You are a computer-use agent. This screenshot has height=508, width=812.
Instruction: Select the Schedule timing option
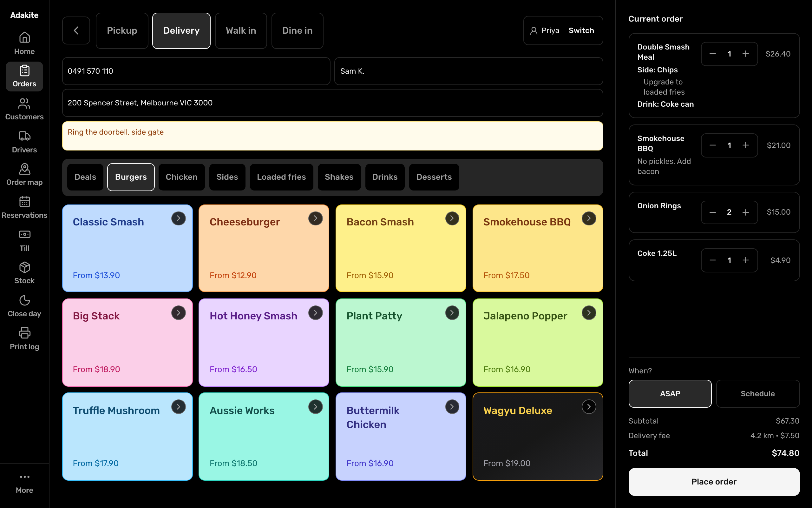[758, 393]
